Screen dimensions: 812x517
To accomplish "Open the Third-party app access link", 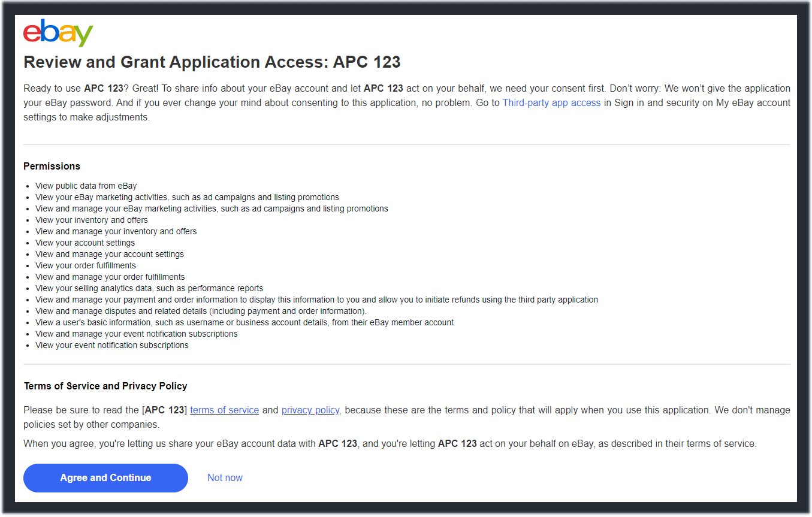I will [551, 103].
